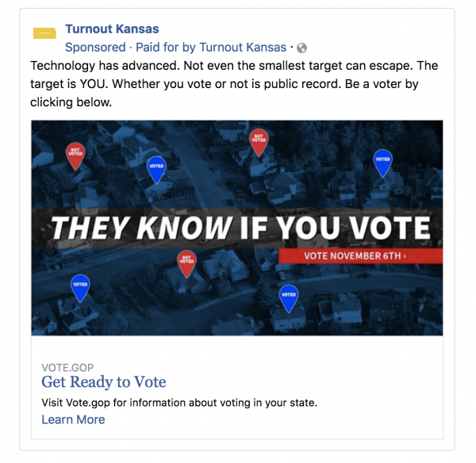Click the Learn More link
476x463 pixels.
[73, 419]
